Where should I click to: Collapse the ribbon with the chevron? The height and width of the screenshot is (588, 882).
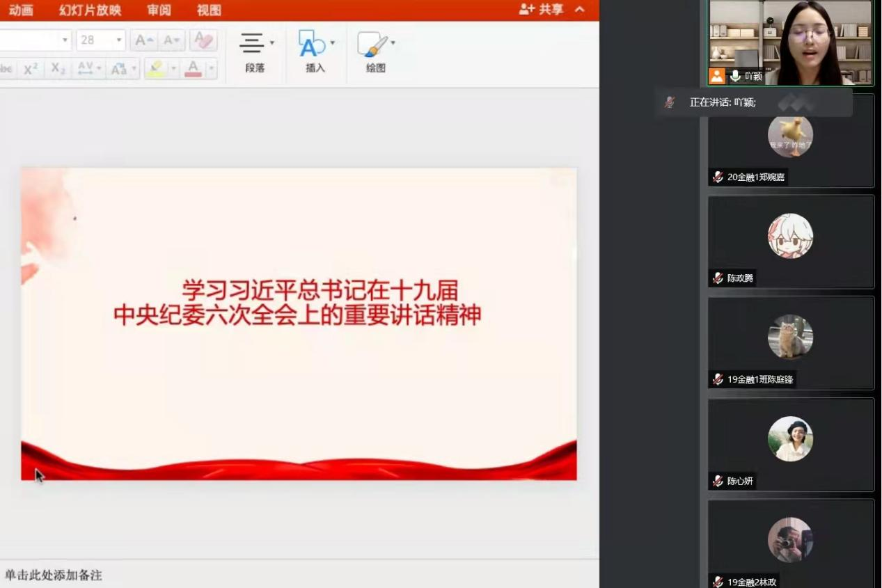tap(579, 10)
